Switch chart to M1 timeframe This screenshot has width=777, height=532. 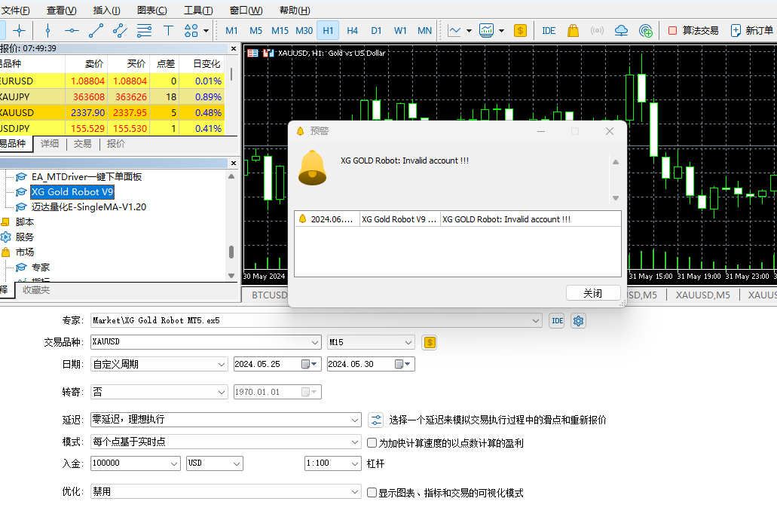click(231, 31)
